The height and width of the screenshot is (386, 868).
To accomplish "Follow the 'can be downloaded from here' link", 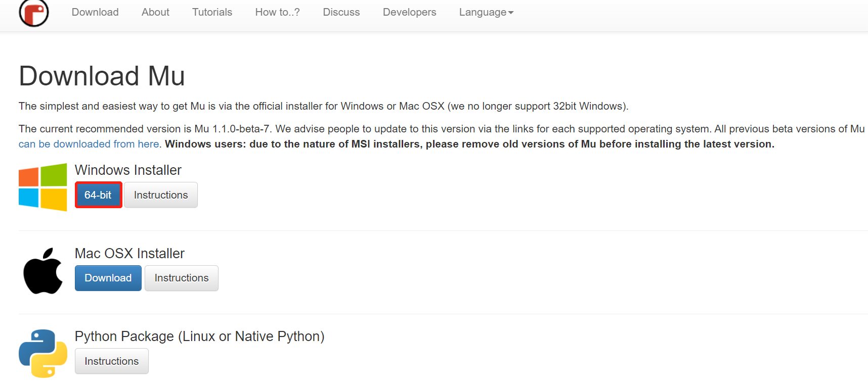I will (x=89, y=144).
